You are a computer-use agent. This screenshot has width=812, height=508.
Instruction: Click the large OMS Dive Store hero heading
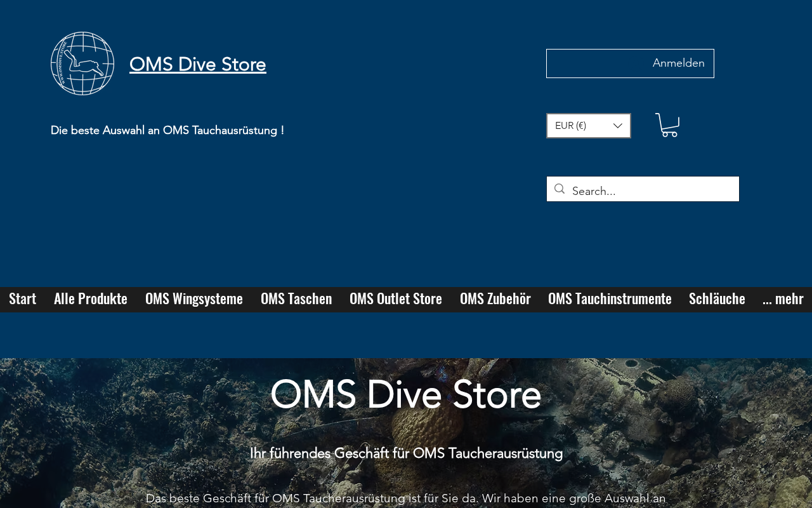[x=405, y=394]
